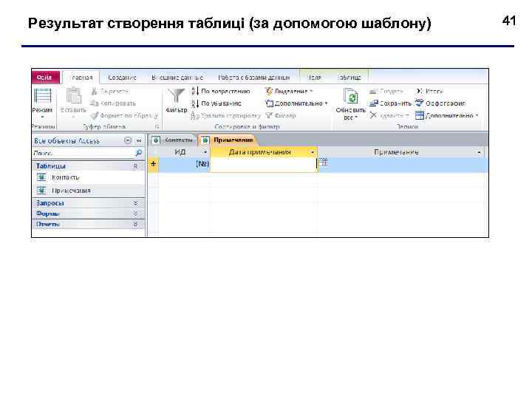Click the Орфография spelling icon
The height and width of the screenshot is (399, 532).
tap(420, 103)
